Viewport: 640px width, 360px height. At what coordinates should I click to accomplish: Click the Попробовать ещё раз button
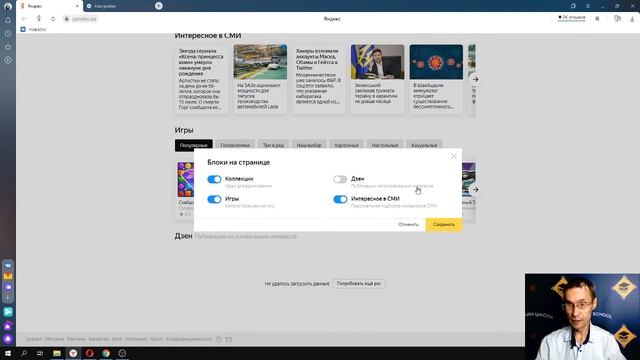pyautogui.click(x=359, y=283)
